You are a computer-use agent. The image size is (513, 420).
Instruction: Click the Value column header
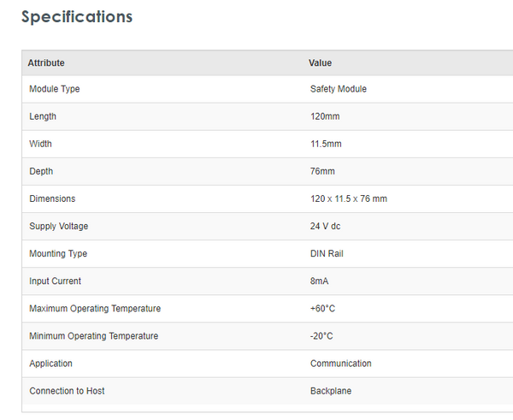point(320,62)
